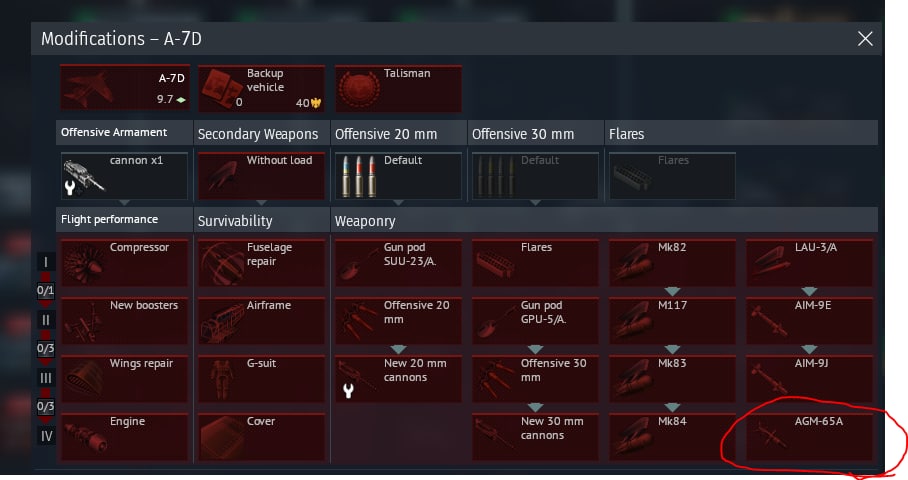Select the Wings repair modification

pos(125,379)
